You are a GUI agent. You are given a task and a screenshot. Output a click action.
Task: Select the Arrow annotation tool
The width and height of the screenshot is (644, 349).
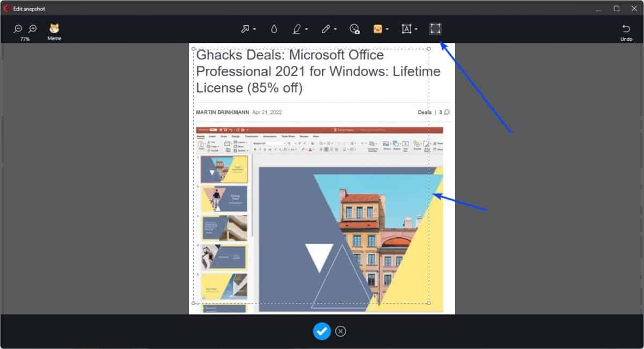coord(245,29)
